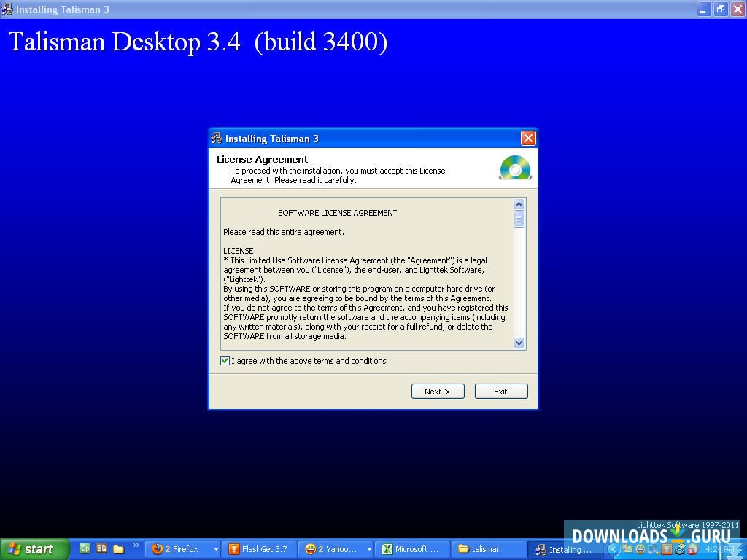Click the CD disc icon in dialog header
747x560 pixels.
point(516,168)
